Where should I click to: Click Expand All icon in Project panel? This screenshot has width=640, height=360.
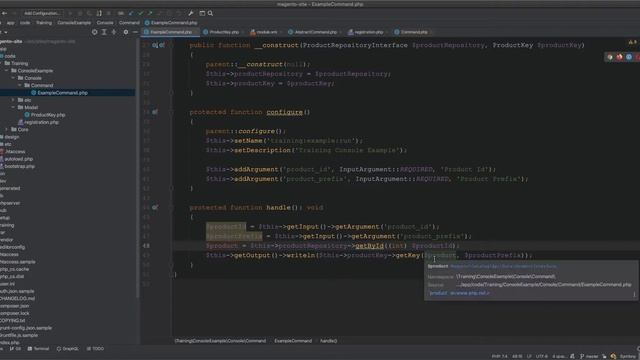tap(104, 32)
